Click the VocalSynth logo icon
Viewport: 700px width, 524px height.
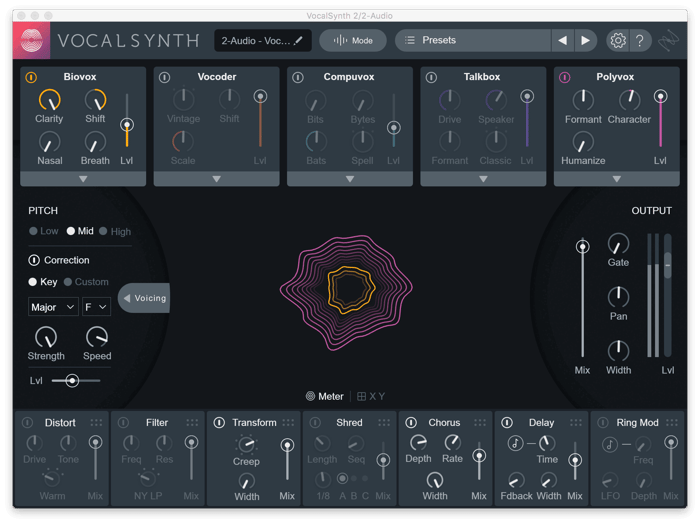[32, 41]
